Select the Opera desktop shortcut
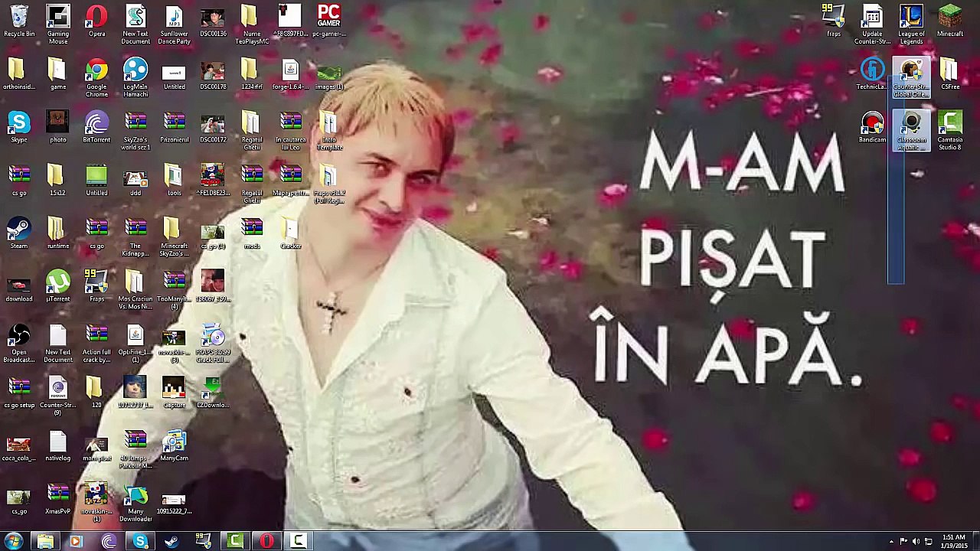Viewport: 980px width, 551px height. [96, 22]
